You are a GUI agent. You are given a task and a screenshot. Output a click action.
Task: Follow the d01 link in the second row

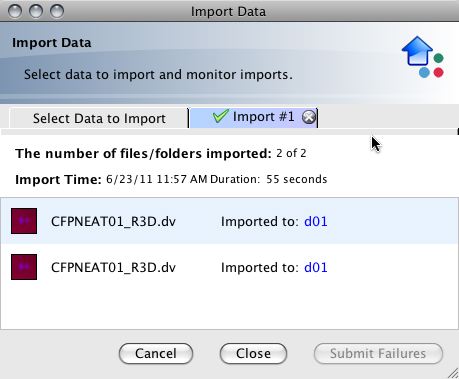coord(316,267)
